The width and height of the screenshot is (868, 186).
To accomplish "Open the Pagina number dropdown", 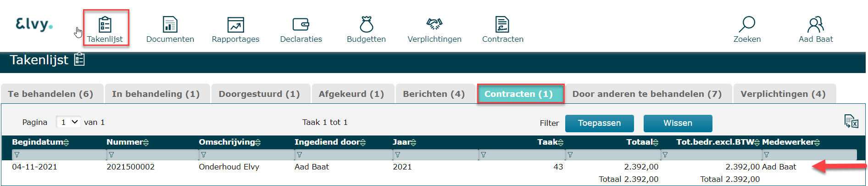I will [x=68, y=122].
